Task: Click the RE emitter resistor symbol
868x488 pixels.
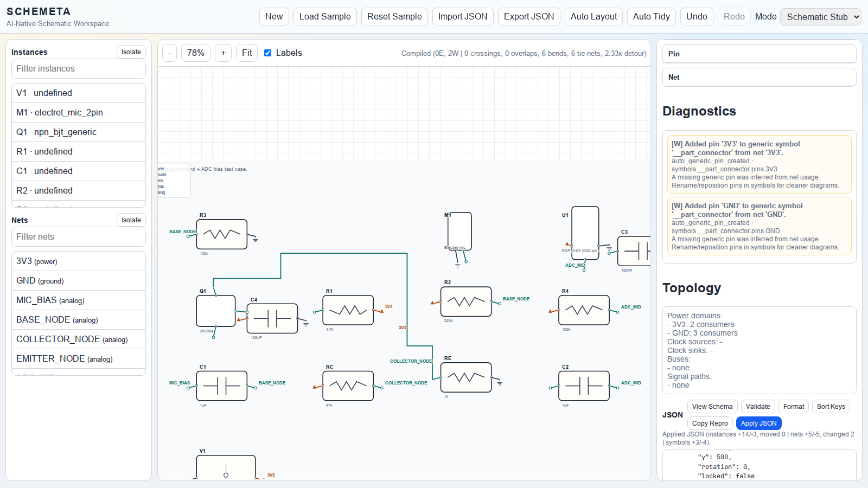Action: 465,377
